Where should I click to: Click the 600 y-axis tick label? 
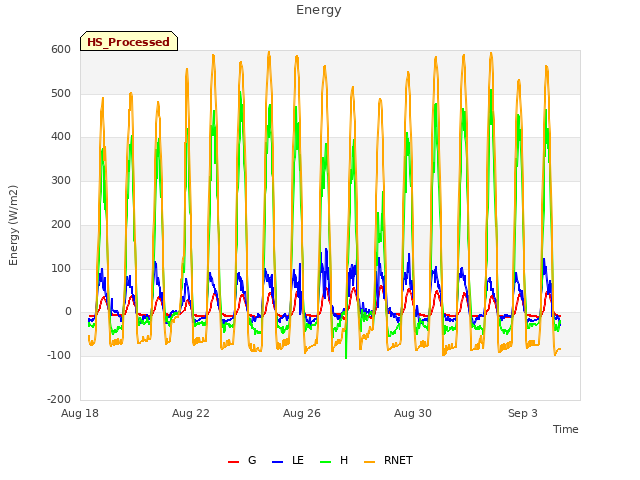pos(61,50)
